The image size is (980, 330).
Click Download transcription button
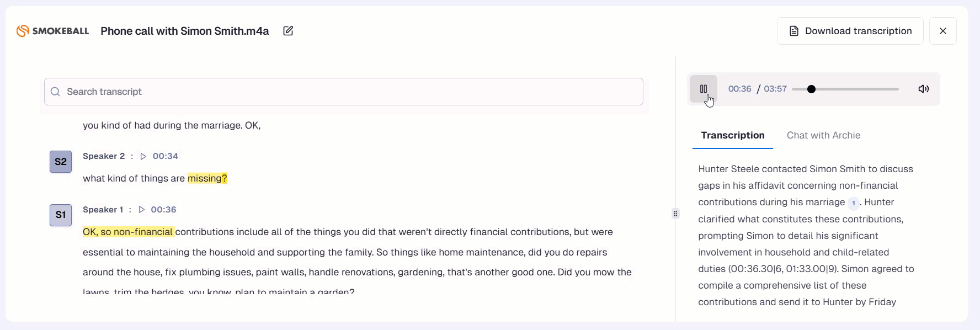[x=850, y=31]
